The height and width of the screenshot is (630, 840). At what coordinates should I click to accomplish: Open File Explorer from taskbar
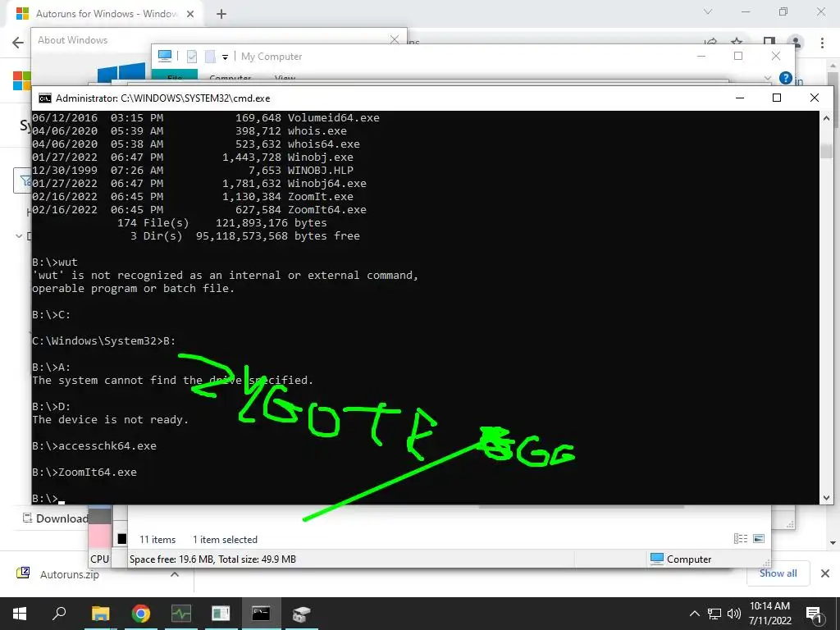[x=100, y=614]
